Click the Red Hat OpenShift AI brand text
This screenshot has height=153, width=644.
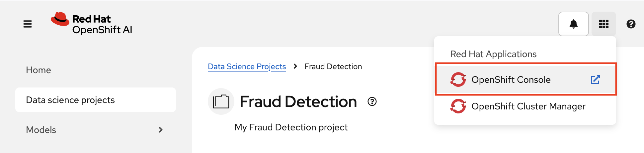coord(102,24)
